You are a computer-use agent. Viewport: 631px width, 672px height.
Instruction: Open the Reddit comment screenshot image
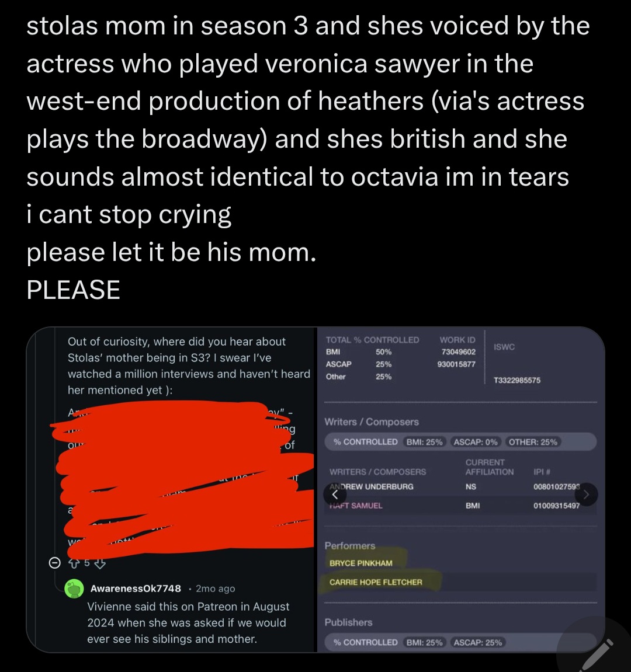click(x=172, y=489)
